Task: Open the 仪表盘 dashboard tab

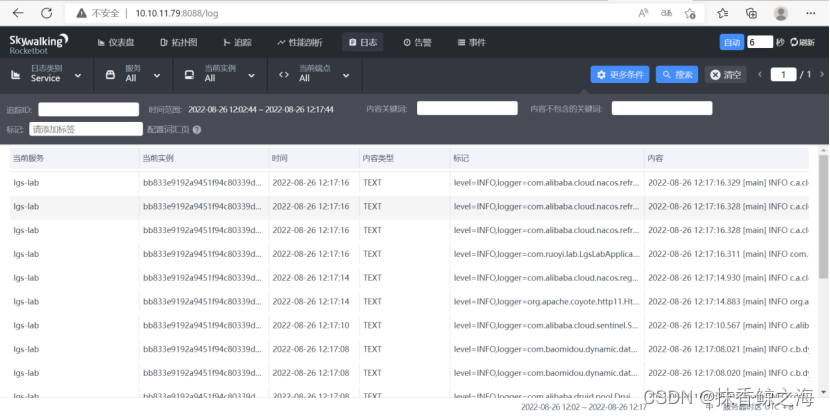Action: 116,42
